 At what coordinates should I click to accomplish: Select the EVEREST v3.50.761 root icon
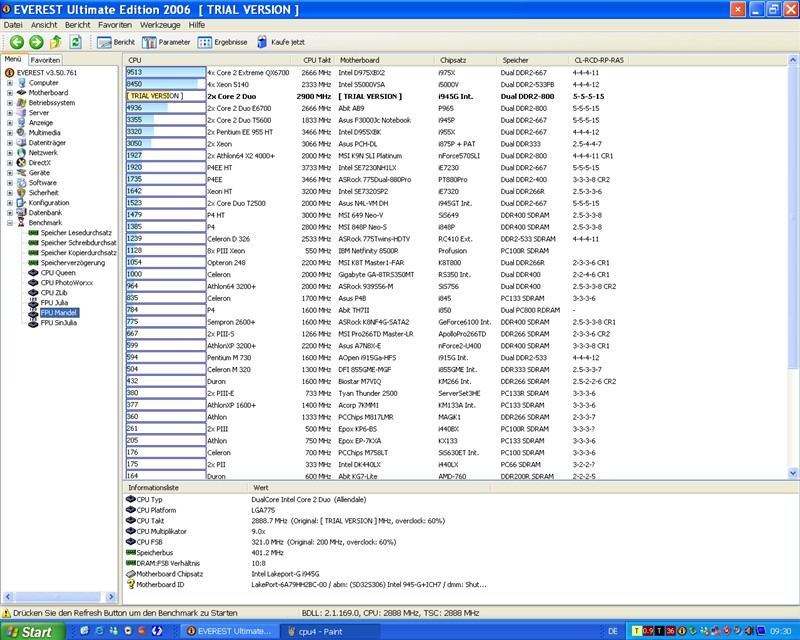coord(9,73)
